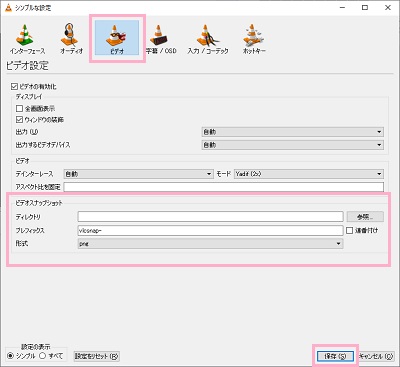Viewport: 400px width, 367px height.
Task: Open the モード dropdown showing Yadif (2x)
Action: 309,174
